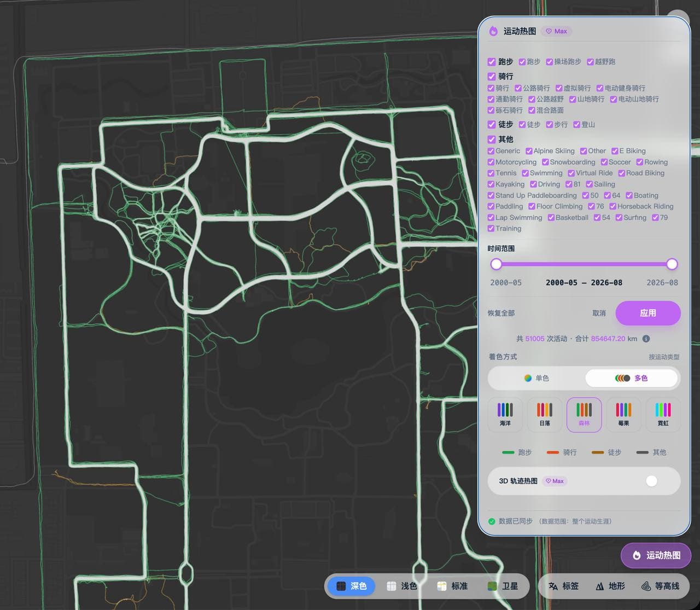This screenshot has width=700, height=610.
Task: Uncheck the main 骑行 category checkbox
Action: click(x=492, y=77)
